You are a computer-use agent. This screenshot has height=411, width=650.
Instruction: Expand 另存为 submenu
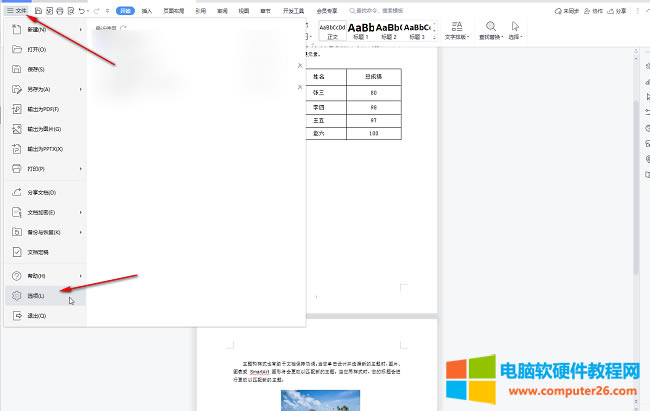point(80,88)
